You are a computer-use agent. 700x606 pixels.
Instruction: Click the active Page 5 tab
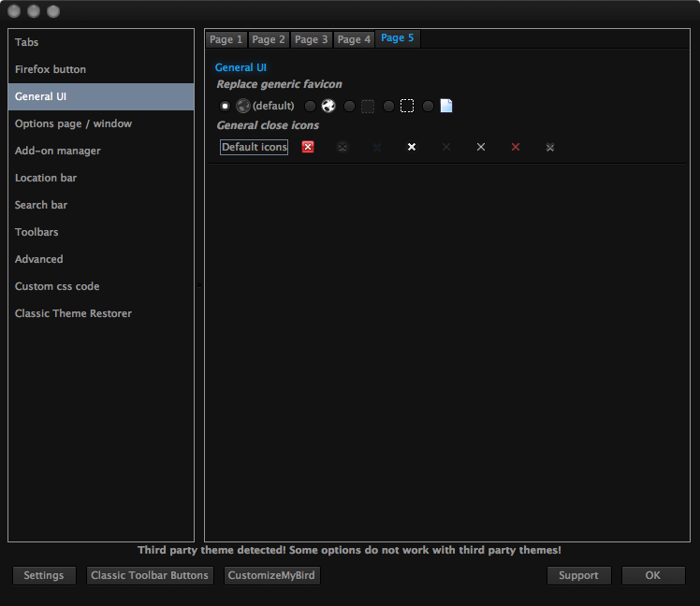coord(398,38)
